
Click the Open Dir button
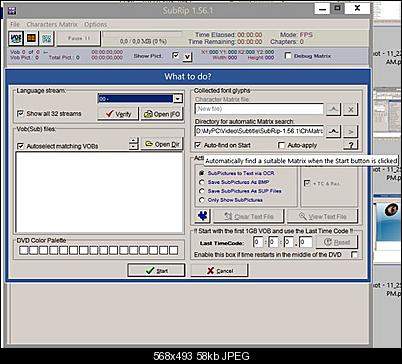point(162,144)
